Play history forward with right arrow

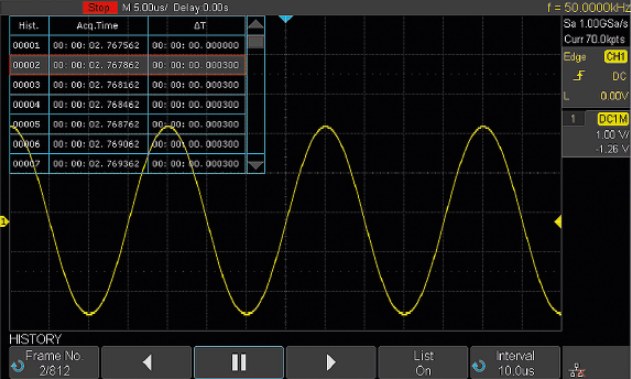pos(331,363)
